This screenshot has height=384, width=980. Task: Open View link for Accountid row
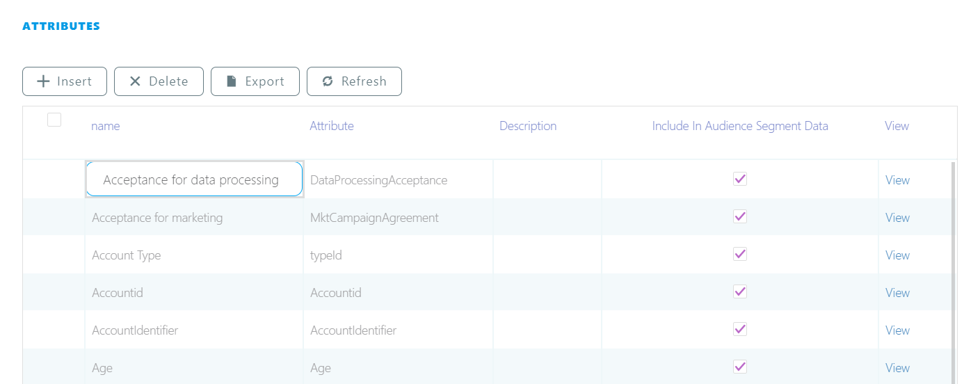[x=897, y=293]
